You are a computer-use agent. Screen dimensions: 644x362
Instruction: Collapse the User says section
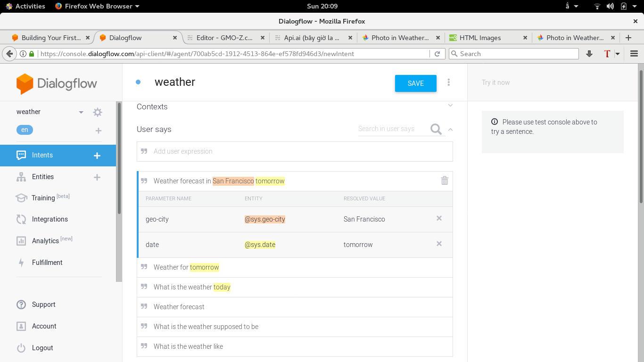coord(450,129)
